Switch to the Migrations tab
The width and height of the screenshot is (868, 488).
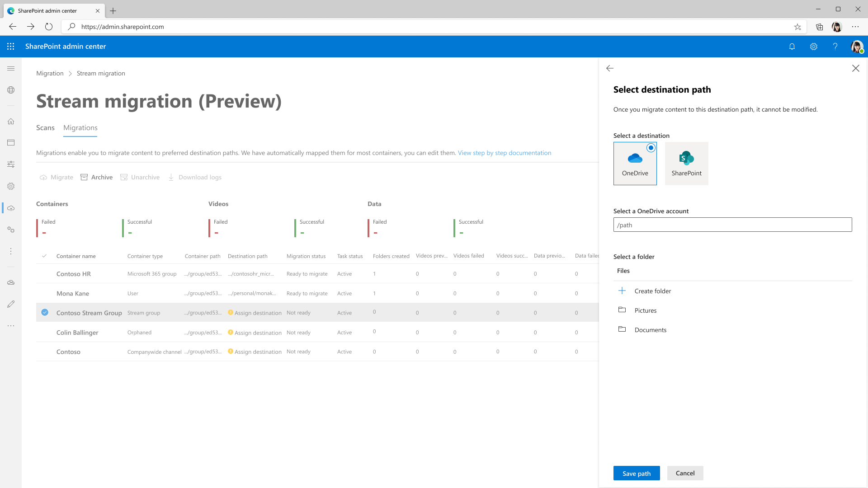pyautogui.click(x=80, y=127)
